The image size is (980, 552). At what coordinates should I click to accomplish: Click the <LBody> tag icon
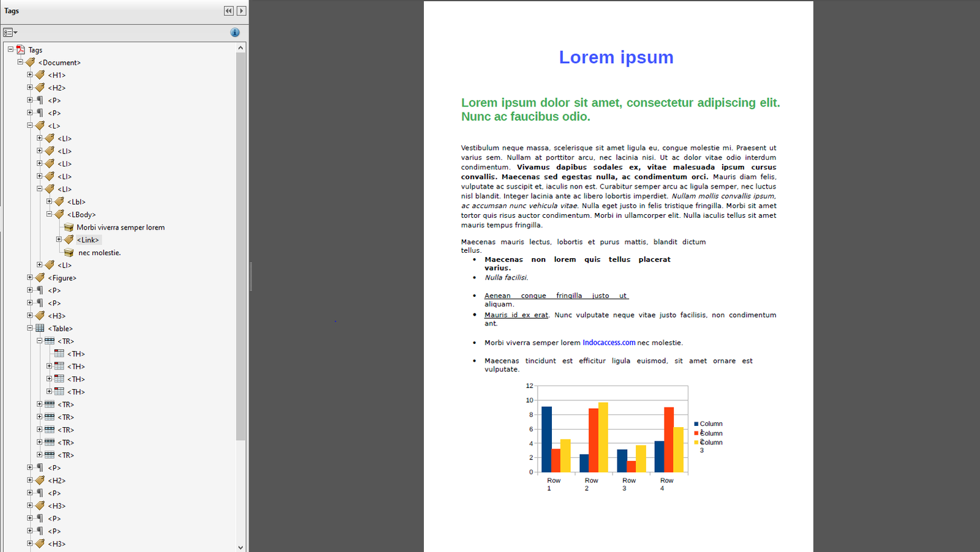59,214
